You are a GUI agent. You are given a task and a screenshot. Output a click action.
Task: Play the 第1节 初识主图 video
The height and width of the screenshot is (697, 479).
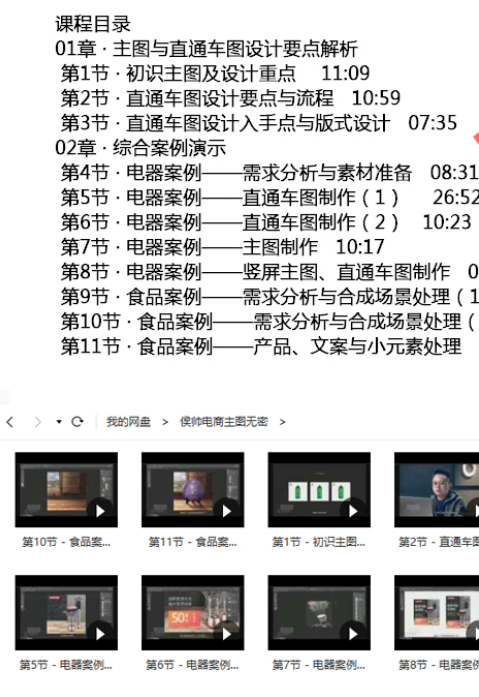tap(353, 511)
